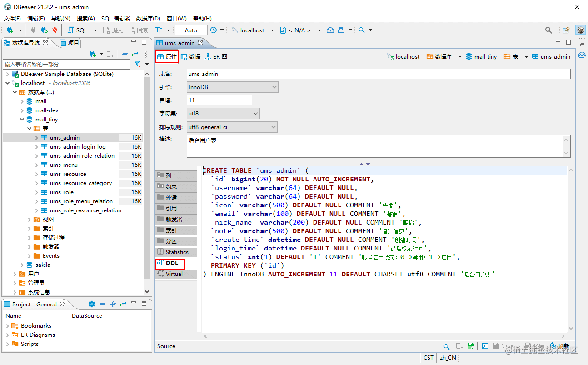Click the new connection plug icon

coord(10,30)
